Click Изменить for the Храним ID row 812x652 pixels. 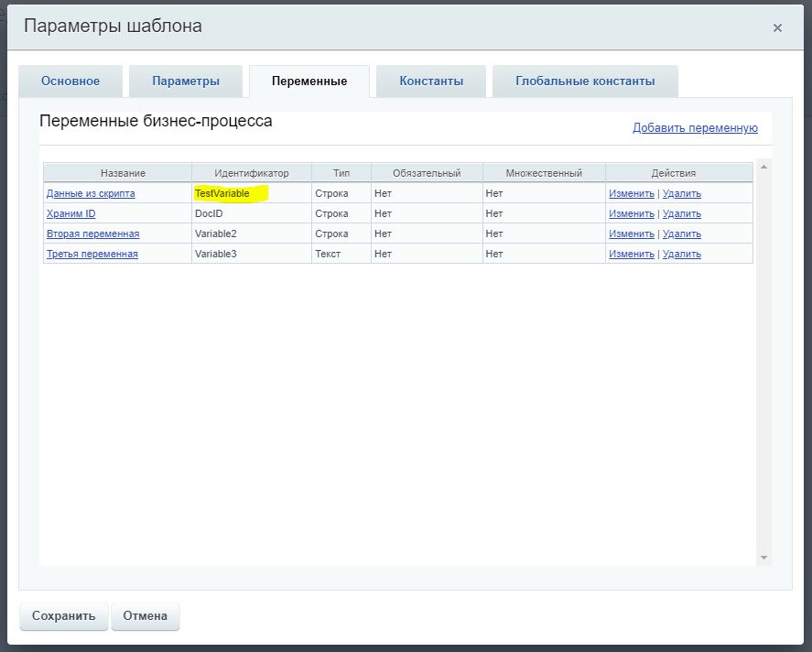point(632,213)
